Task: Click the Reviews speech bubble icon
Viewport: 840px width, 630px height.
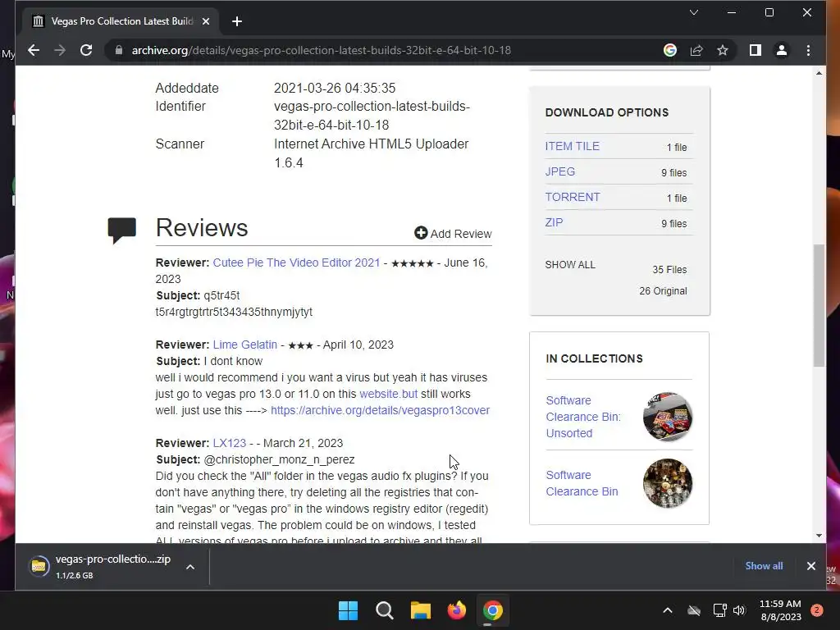Action: pyautogui.click(x=121, y=231)
